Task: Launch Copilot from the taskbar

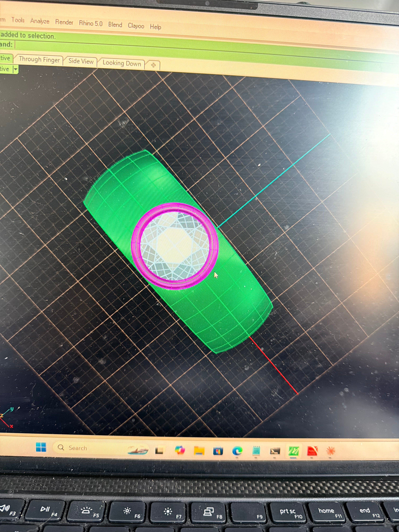Action: click(x=180, y=450)
